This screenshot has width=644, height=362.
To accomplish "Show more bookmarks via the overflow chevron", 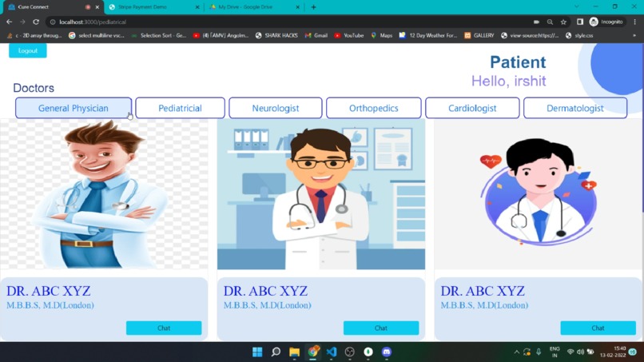I will tap(634, 35).
